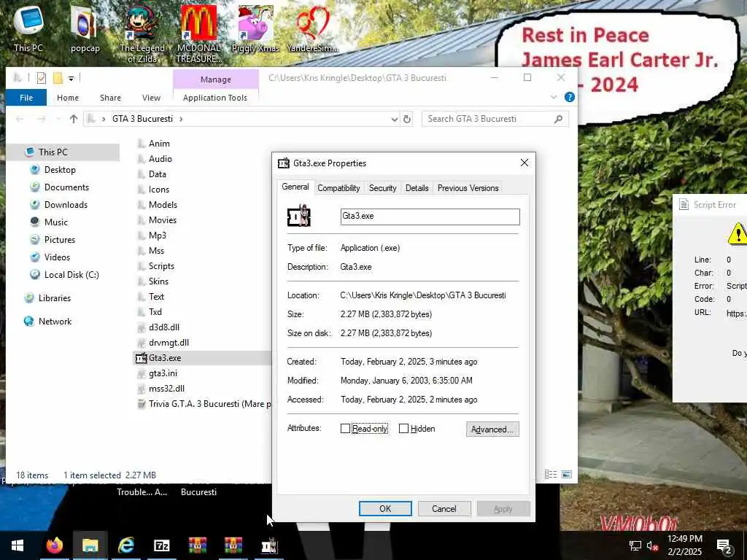Select Documents in navigation pane
Image resolution: width=747 pixels, height=560 pixels.
[66, 187]
